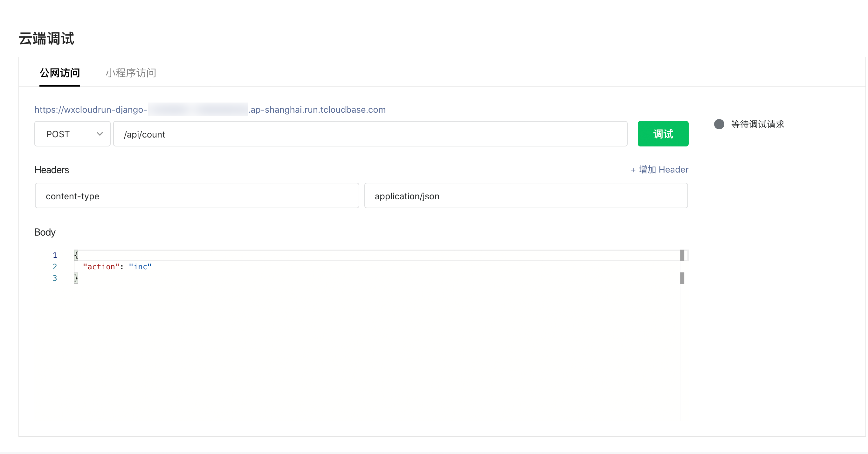Click line number 2 in the editor gutter
This screenshot has width=868, height=454.
[x=55, y=266]
